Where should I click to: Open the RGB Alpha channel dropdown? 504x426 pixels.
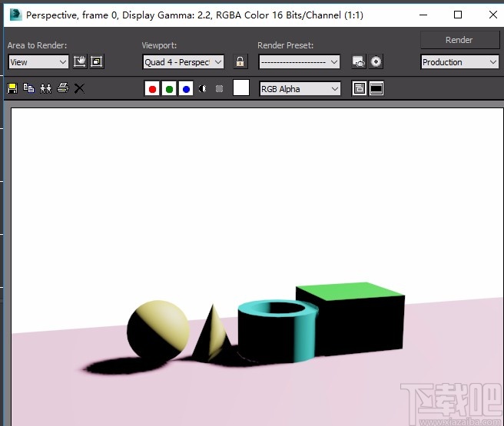pos(300,89)
